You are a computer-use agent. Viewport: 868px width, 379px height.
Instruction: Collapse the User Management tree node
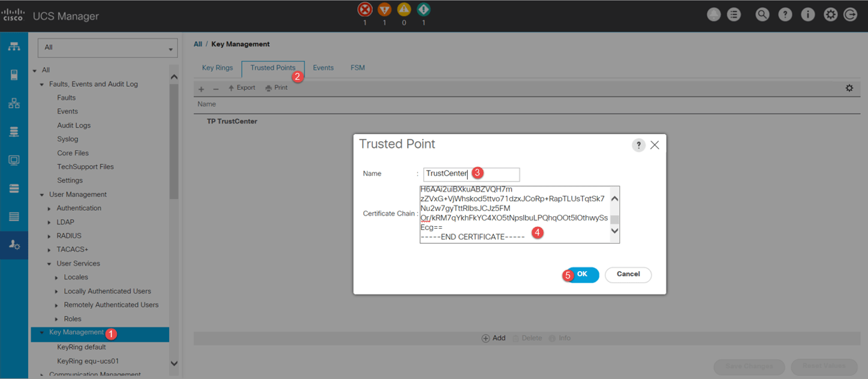coord(42,195)
